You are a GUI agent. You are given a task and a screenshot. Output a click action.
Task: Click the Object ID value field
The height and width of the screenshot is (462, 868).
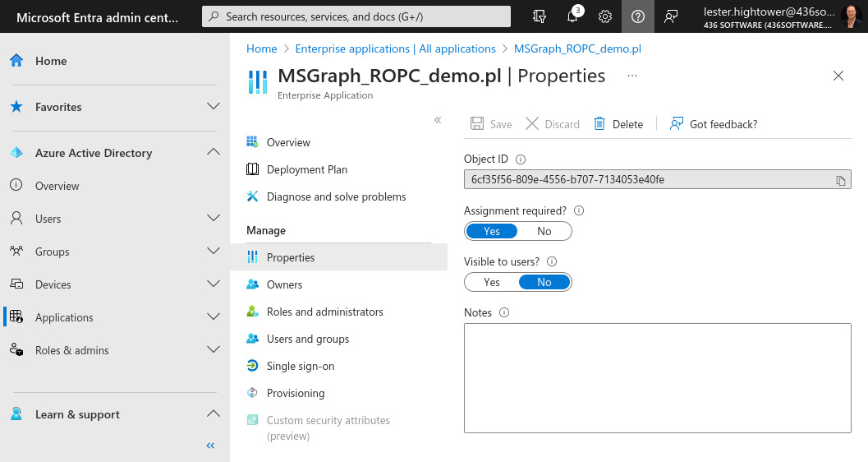click(658, 179)
